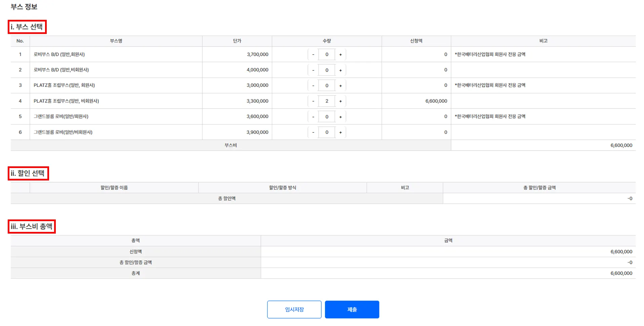Click member-only note in PLATZ홀 조립부스 row
The height and width of the screenshot is (326, 644).
tap(490, 85)
